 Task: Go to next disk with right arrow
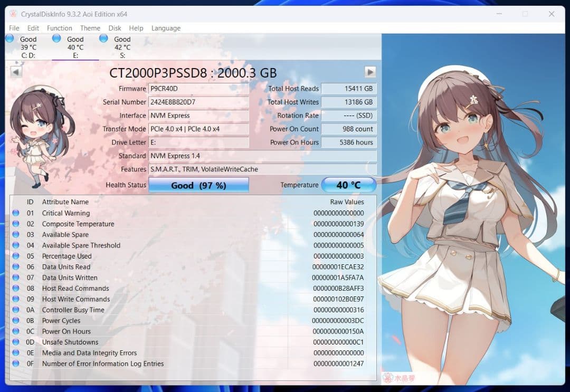pyautogui.click(x=370, y=72)
